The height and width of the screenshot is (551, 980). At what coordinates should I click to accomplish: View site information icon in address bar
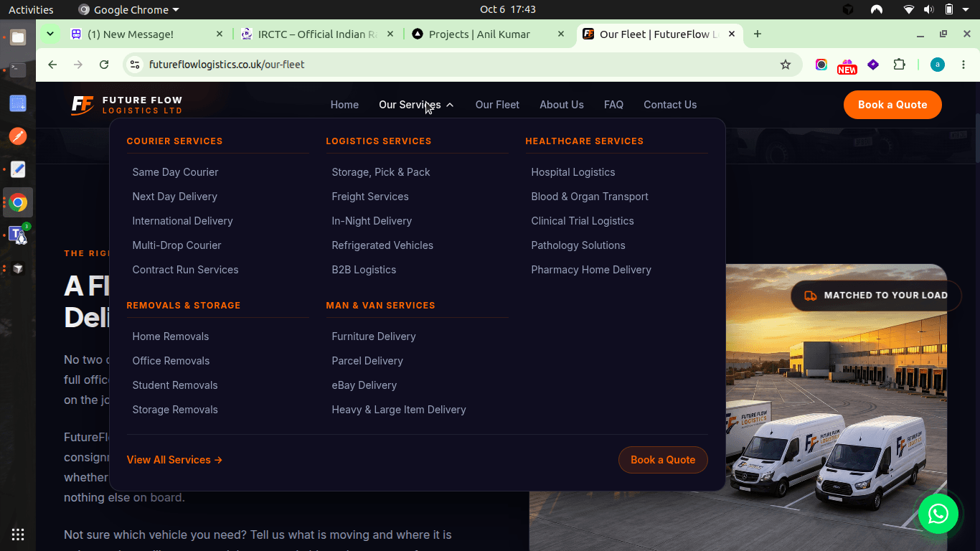pyautogui.click(x=134, y=65)
